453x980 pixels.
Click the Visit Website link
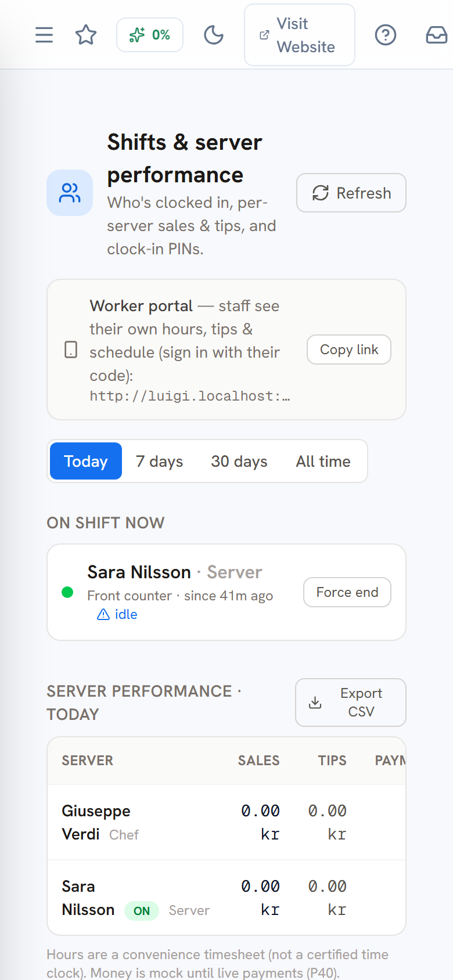click(x=300, y=35)
